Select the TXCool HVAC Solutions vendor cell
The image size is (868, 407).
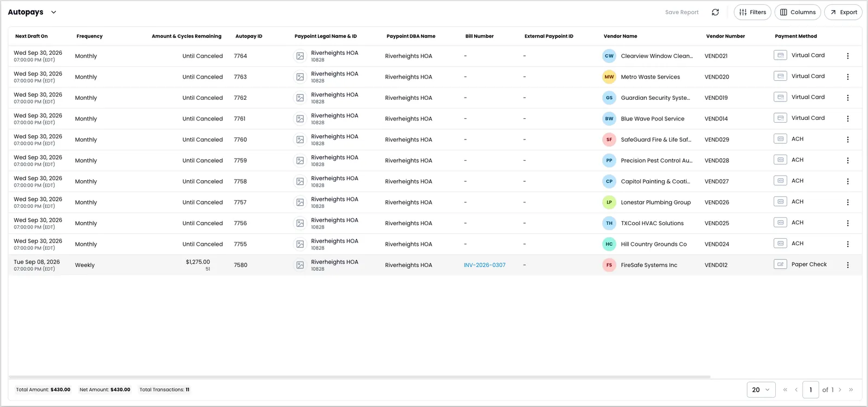pos(652,224)
